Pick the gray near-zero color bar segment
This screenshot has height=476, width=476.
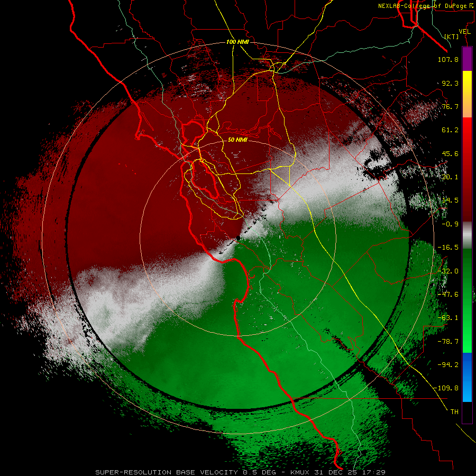467,235
